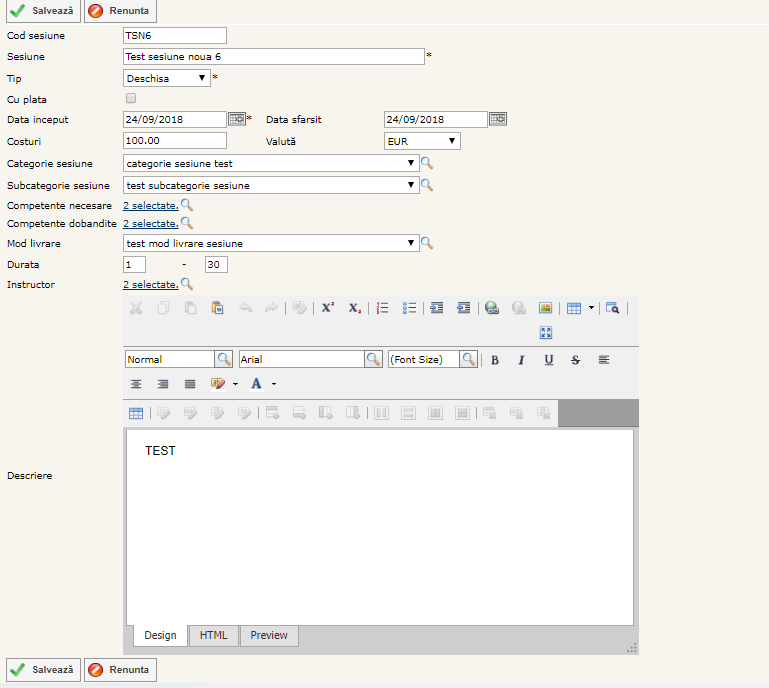769x688 pixels.
Task: Toggle underline formatting in the editor
Action: (548, 360)
